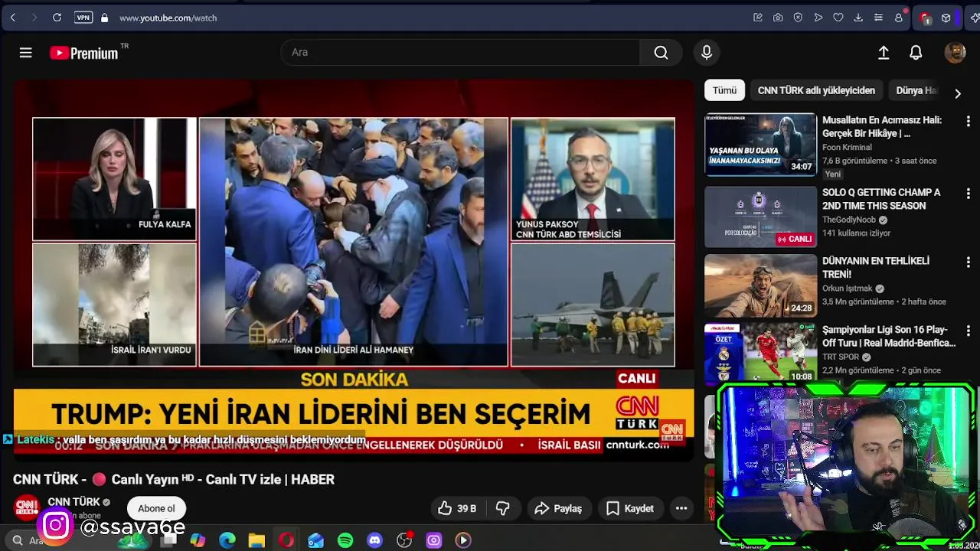The image size is (980, 551).
Task: Open browser easy setup sliders icon
Action: tap(878, 18)
